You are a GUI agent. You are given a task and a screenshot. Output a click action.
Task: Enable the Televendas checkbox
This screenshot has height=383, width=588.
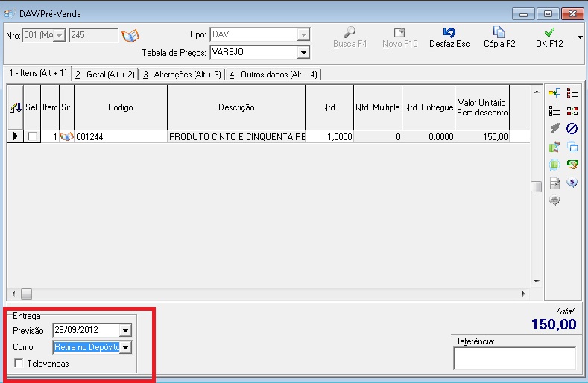[19, 364]
